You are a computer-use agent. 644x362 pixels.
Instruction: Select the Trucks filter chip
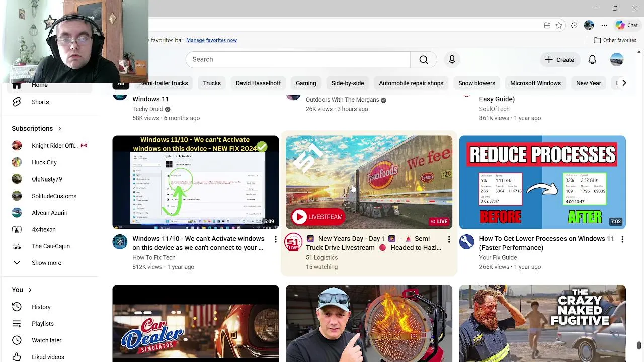coord(212,83)
